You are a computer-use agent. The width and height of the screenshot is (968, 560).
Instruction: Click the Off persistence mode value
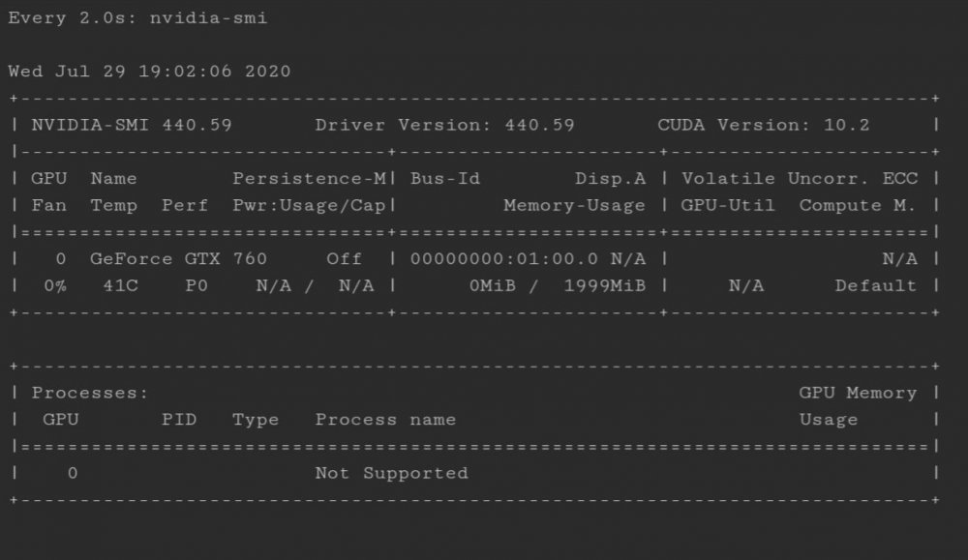(344, 259)
